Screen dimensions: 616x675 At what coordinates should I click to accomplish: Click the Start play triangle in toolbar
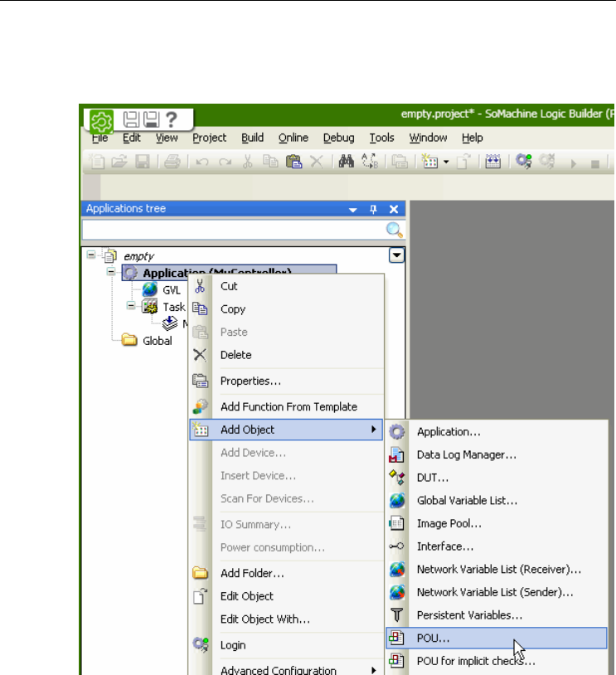click(x=574, y=164)
